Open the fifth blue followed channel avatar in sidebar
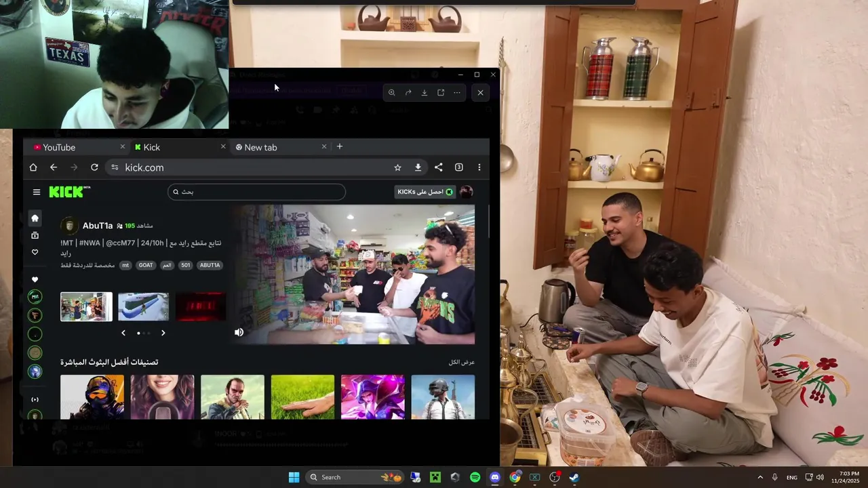The width and height of the screenshot is (868, 488). [35, 371]
